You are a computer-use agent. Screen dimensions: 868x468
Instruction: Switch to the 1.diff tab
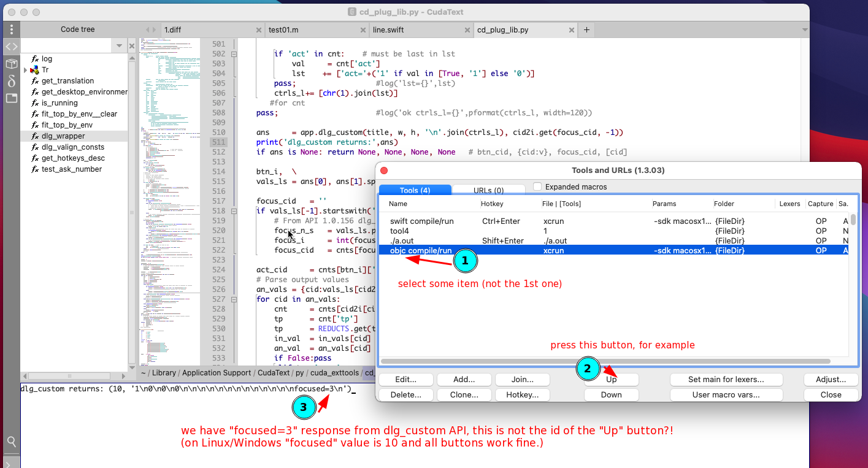pyautogui.click(x=212, y=29)
